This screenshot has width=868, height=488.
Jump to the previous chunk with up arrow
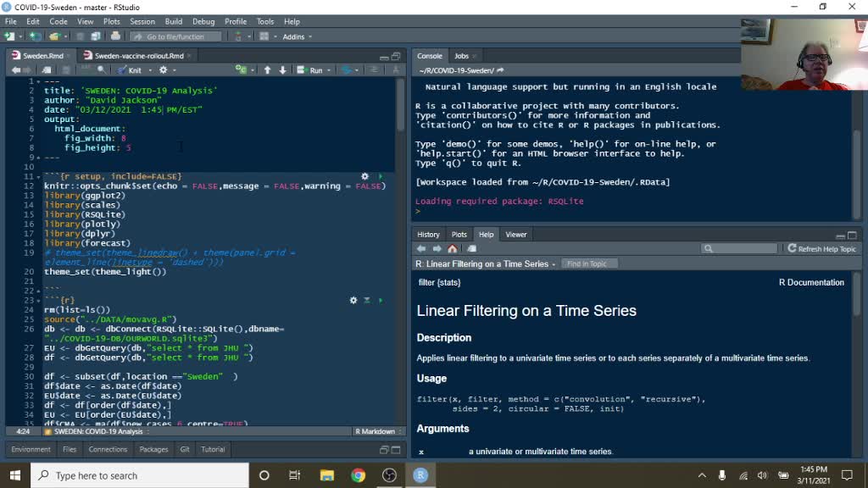(267, 70)
